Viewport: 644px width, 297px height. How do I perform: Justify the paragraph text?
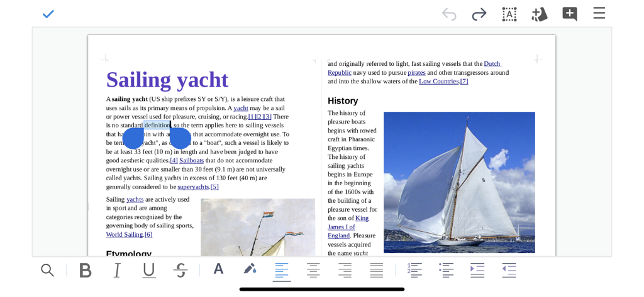point(377,271)
